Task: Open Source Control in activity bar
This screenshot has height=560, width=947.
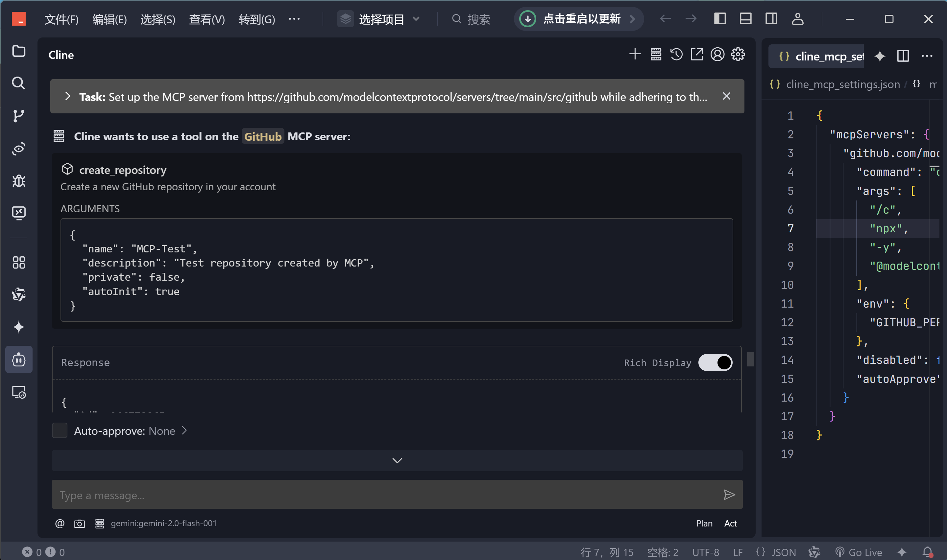Action: (18, 116)
